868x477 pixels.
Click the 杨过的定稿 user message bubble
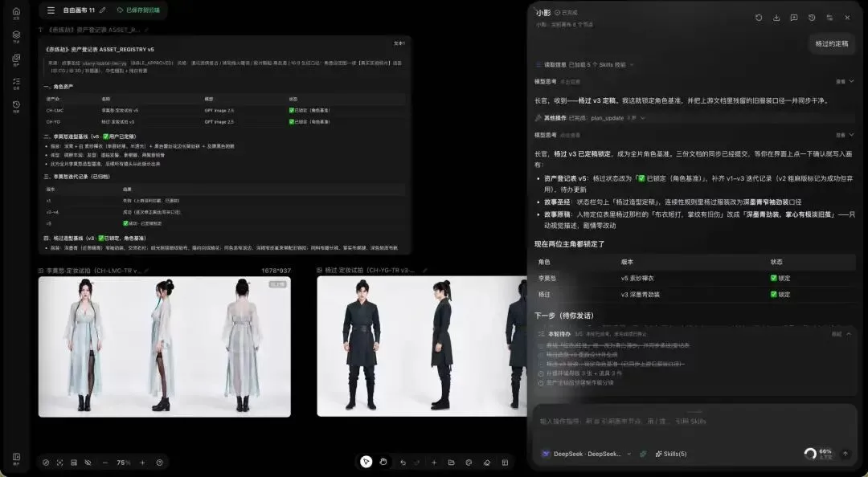(x=832, y=43)
